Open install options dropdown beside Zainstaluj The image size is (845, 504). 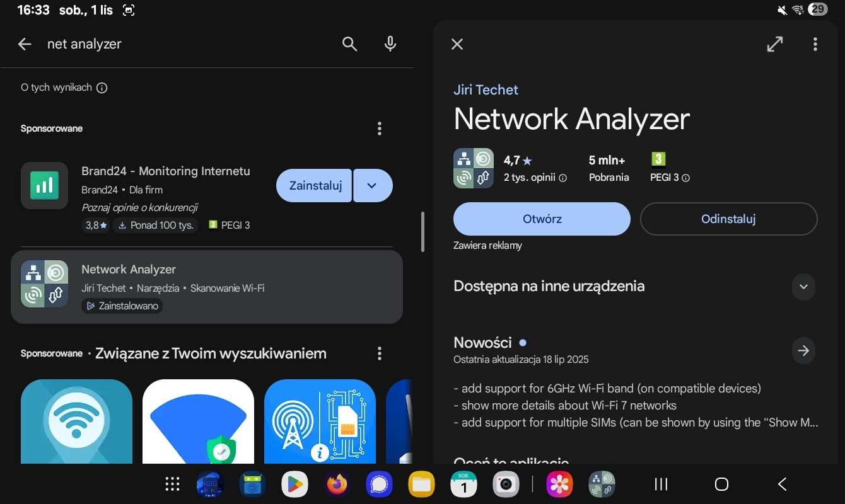[372, 186]
